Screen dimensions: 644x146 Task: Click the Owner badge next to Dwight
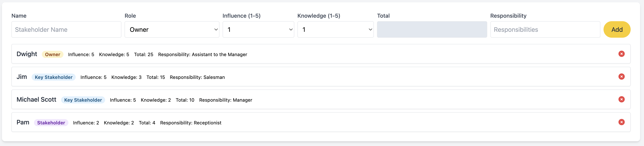click(52, 54)
